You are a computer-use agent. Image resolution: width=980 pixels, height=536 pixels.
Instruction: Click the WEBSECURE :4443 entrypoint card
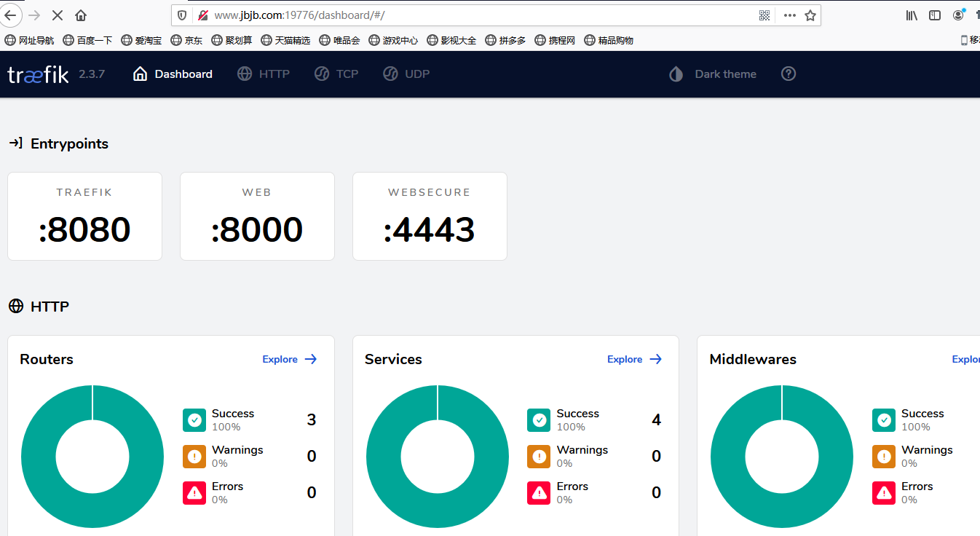point(430,216)
